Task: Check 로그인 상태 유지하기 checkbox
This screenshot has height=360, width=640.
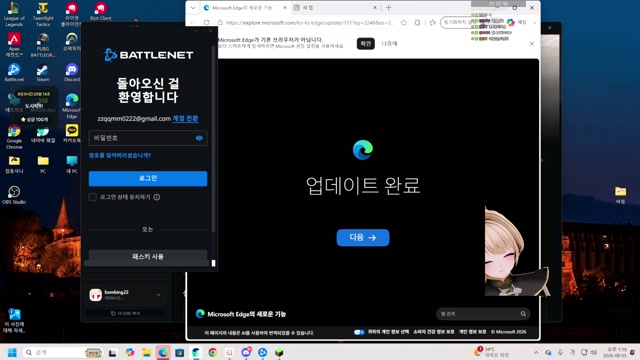Action: pyautogui.click(x=93, y=197)
